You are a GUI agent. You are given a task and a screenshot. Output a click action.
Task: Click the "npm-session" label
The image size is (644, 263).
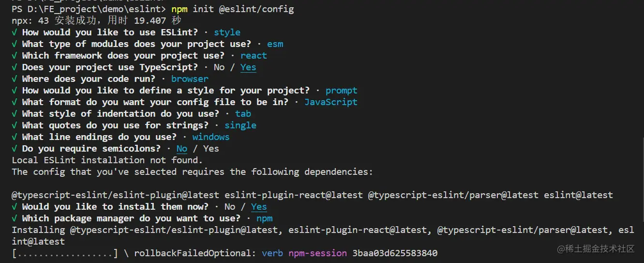click(317, 253)
